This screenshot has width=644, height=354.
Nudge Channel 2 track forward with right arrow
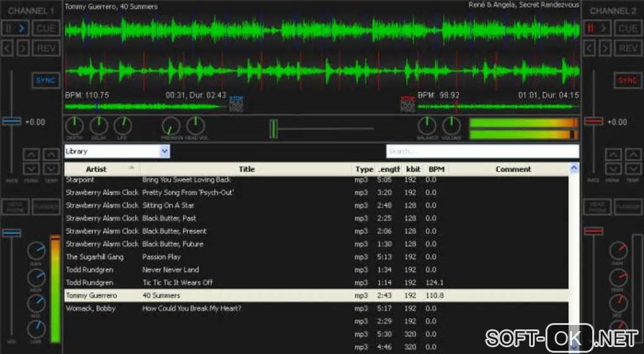pyautogui.click(x=605, y=48)
